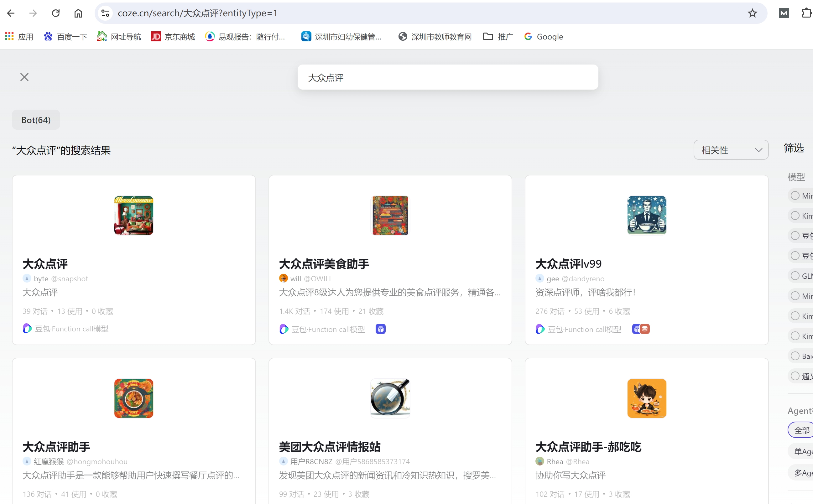Click the address bar URL
This screenshot has width=813, height=504.
click(x=197, y=13)
